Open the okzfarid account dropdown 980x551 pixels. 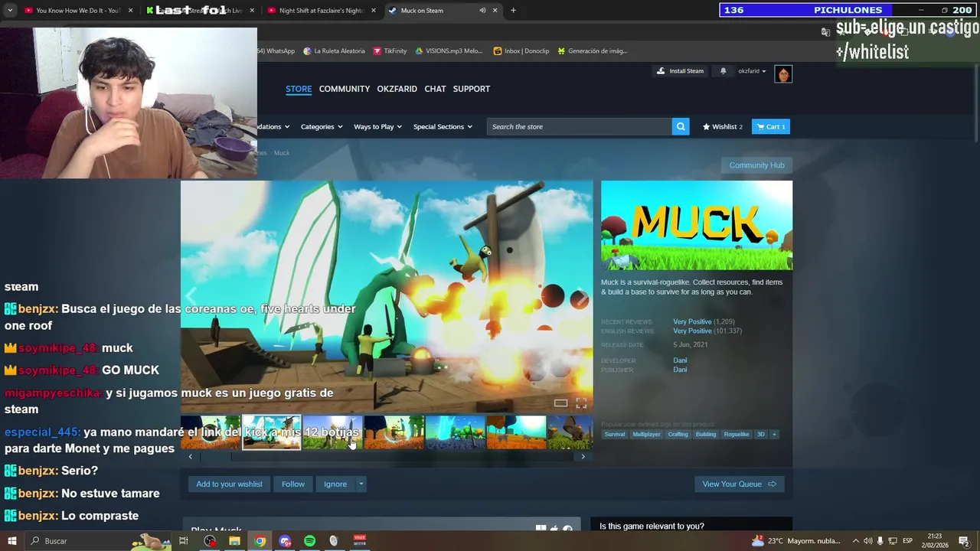coord(752,71)
